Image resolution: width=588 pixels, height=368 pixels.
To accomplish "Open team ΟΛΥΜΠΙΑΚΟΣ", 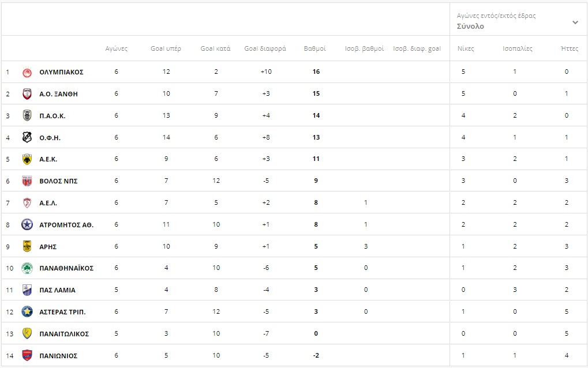I will tap(62, 72).
